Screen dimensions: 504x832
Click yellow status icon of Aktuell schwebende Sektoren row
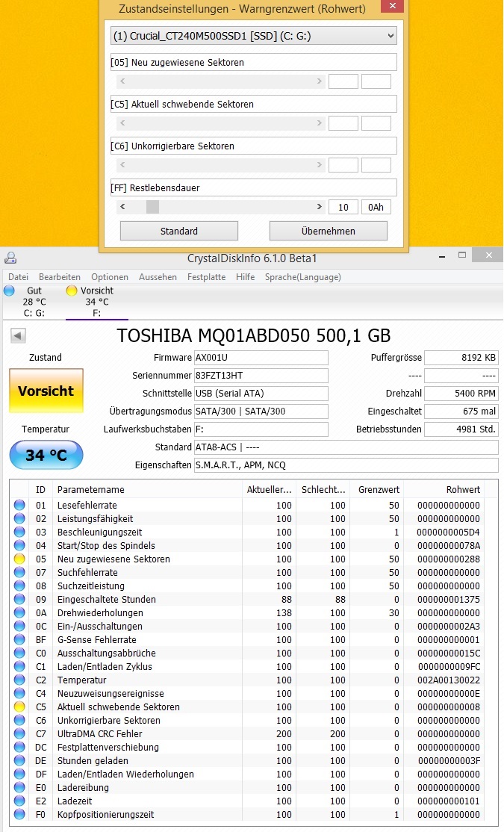(x=19, y=707)
